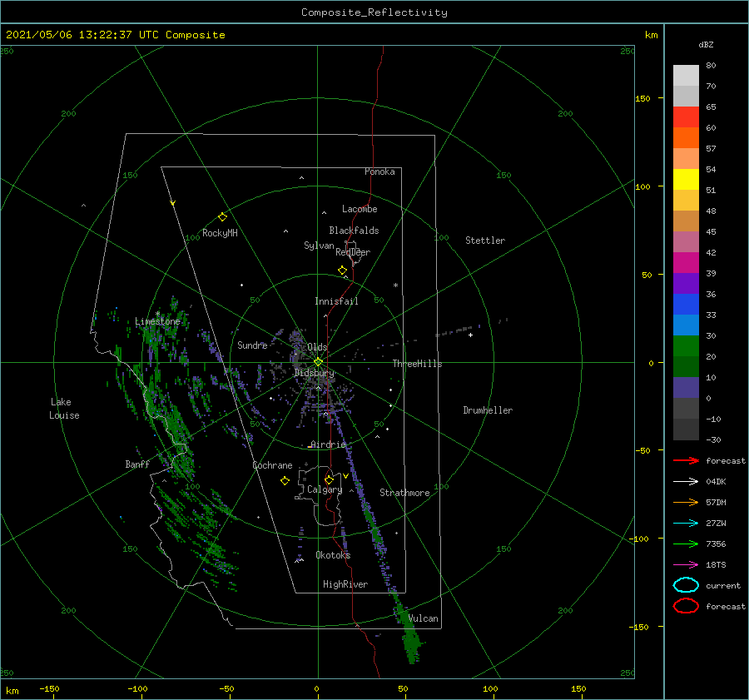
Task: Click the Sylvan label
Action: tap(319, 246)
